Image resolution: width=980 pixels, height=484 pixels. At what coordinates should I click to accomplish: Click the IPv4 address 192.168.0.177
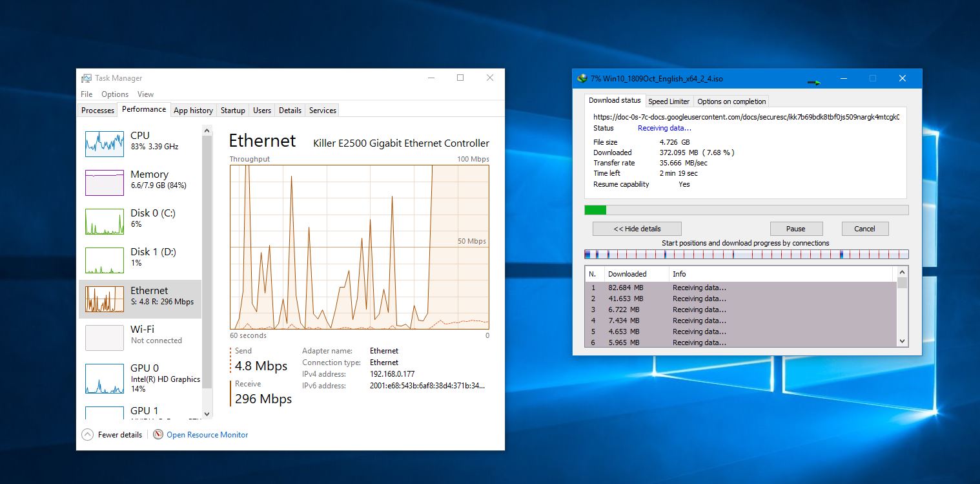click(392, 374)
